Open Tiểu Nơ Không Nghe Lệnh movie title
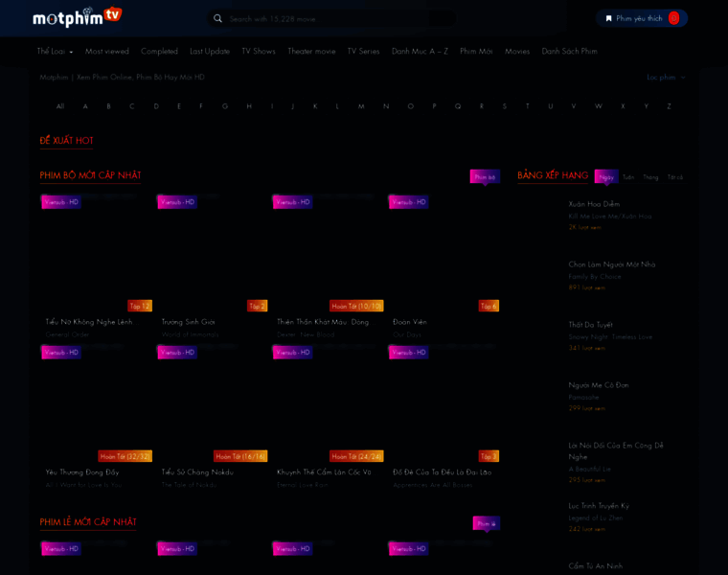 (x=91, y=322)
